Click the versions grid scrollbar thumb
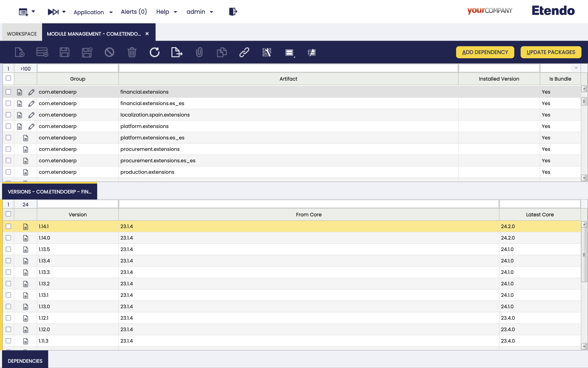 [584, 255]
